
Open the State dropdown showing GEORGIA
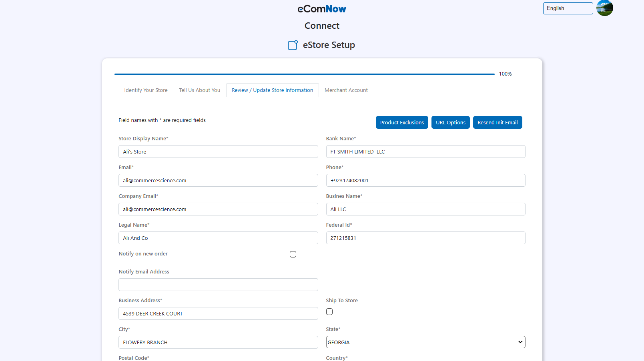(425, 342)
